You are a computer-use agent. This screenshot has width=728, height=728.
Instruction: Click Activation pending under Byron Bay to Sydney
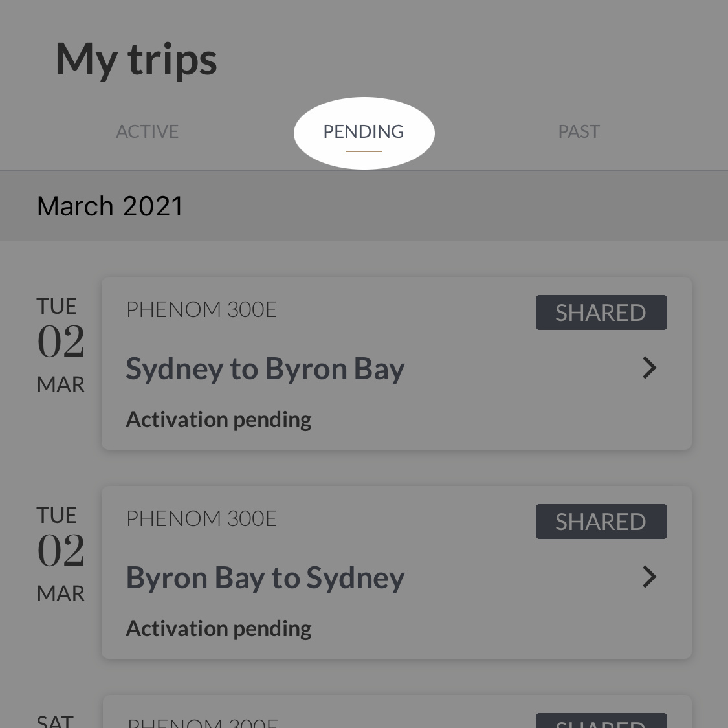pos(218,629)
